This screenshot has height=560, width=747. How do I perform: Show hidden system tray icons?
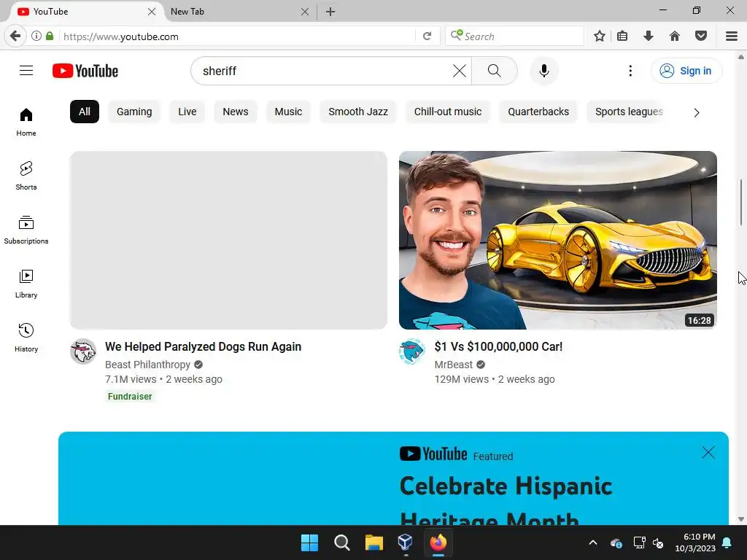[x=592, y=542]
